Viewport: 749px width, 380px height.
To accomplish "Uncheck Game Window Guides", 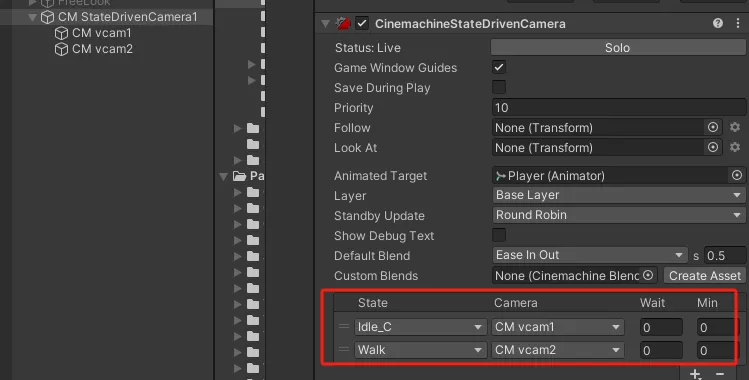I will point(499,67).
